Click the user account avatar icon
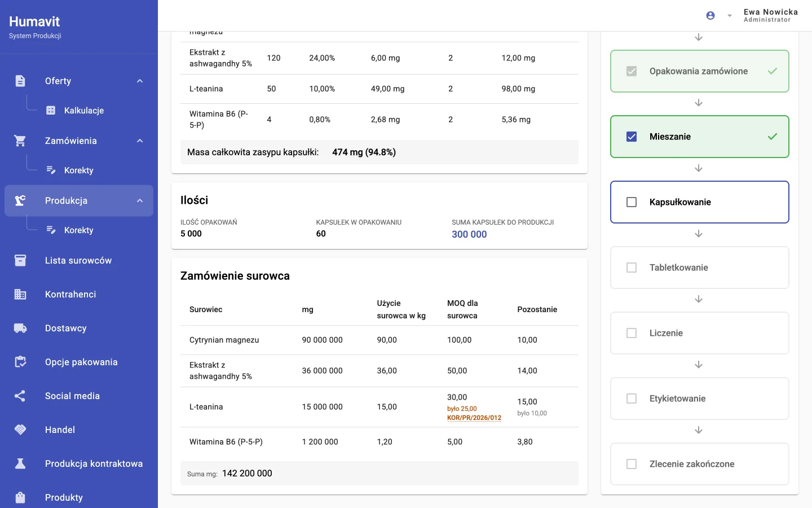 click(x=710, y=16)
